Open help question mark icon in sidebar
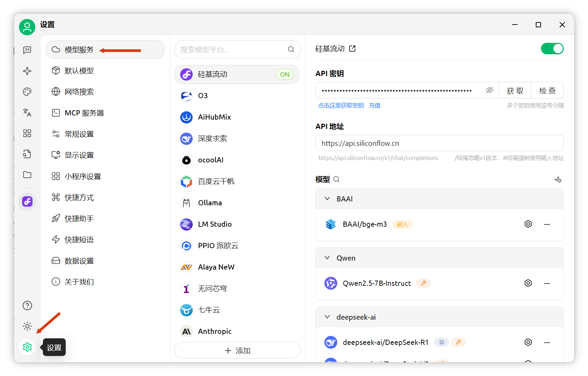588x376 pixels. pyautogui.click(x=27, y=305)
